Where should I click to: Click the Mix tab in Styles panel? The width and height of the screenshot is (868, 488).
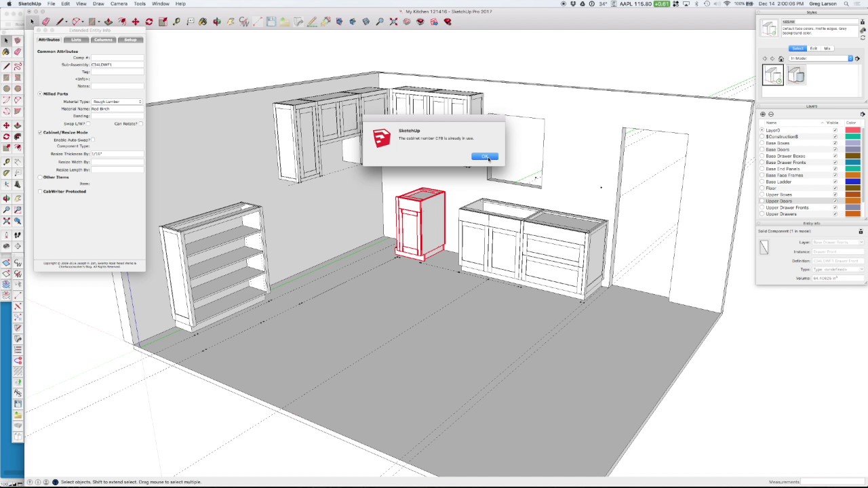pos(827,49)
